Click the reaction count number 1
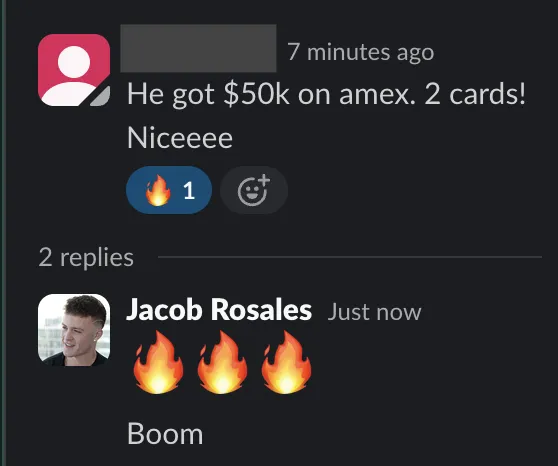558x466 pixels. tap(189, 190)
